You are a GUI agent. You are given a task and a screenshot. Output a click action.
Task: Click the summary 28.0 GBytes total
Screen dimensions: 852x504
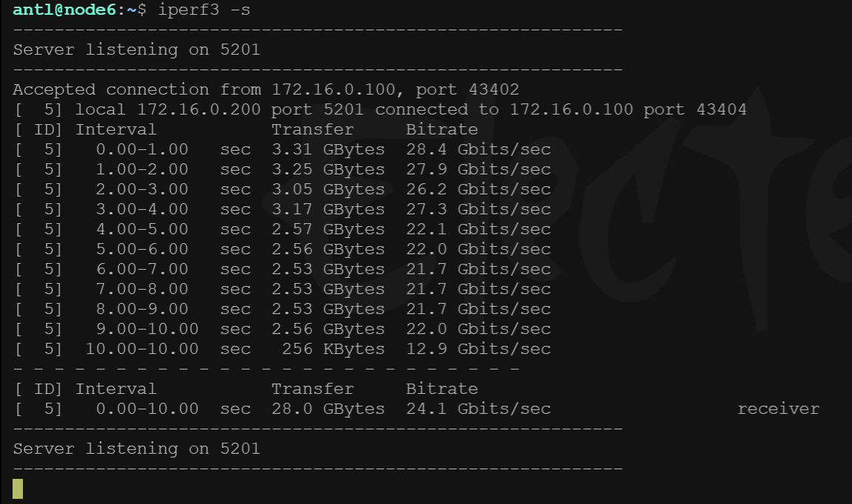point(328,409)
